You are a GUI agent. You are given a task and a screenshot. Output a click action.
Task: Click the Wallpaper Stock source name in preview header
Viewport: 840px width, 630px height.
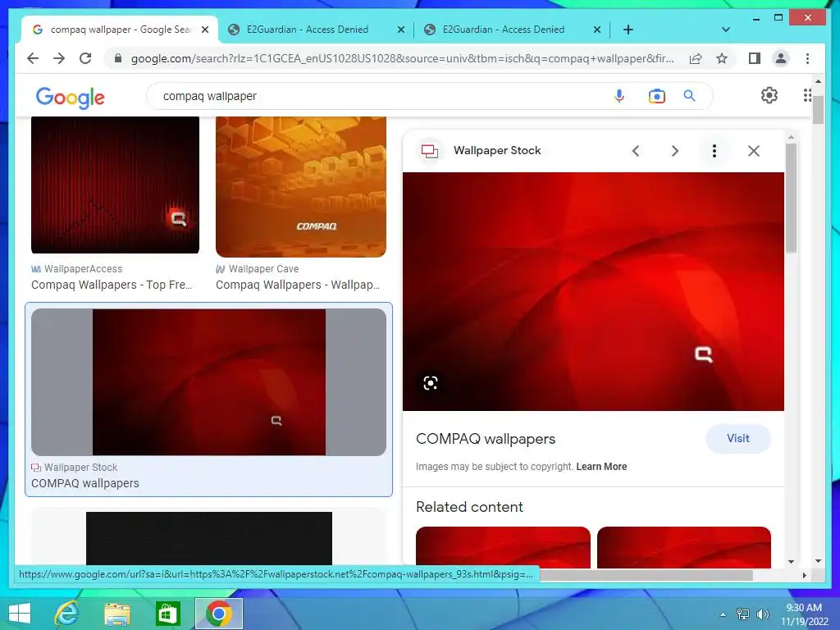(497, 151)
